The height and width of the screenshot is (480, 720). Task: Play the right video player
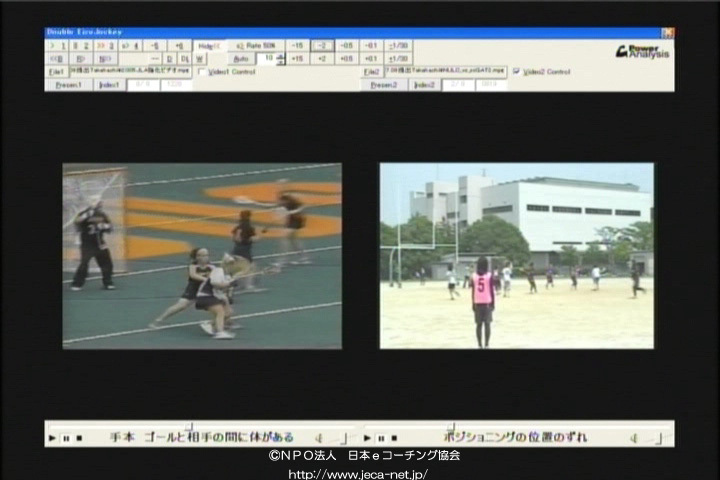pos(367,438)
